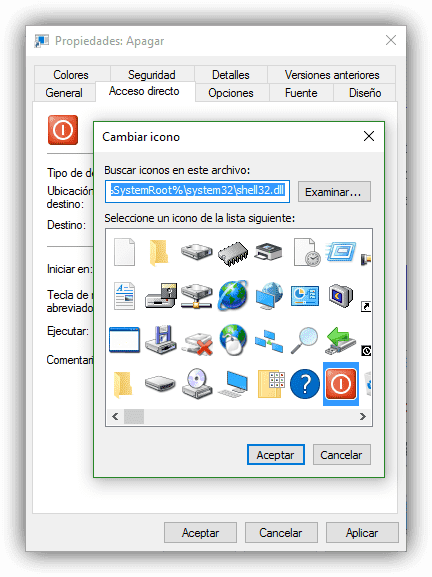Viewport: 432px width, 577px height.
Task: Select the printer icon
Action: [269, 252]
